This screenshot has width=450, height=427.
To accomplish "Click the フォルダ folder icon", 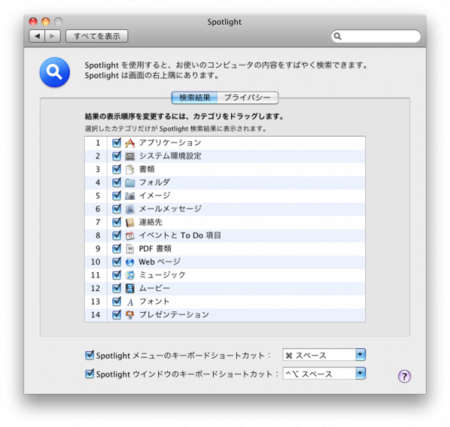I will 130,183.
